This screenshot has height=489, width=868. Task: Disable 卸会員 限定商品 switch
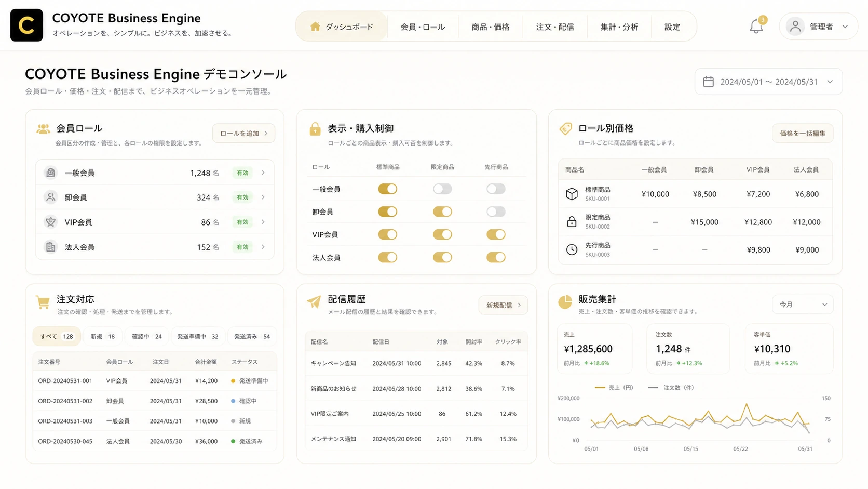click(442, 212)
